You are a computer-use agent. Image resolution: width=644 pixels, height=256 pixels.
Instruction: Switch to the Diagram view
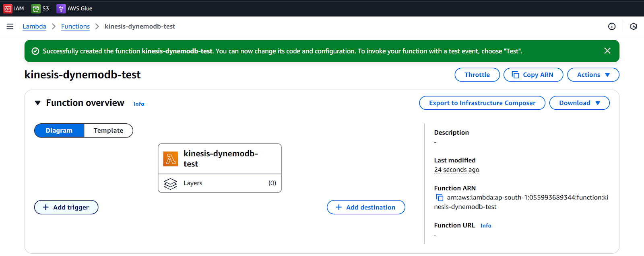(x=59, y=131)
